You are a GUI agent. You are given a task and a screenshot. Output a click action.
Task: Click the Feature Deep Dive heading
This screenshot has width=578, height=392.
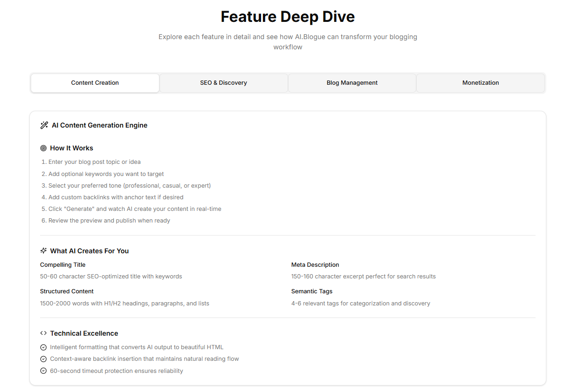(x=288, y=17)
